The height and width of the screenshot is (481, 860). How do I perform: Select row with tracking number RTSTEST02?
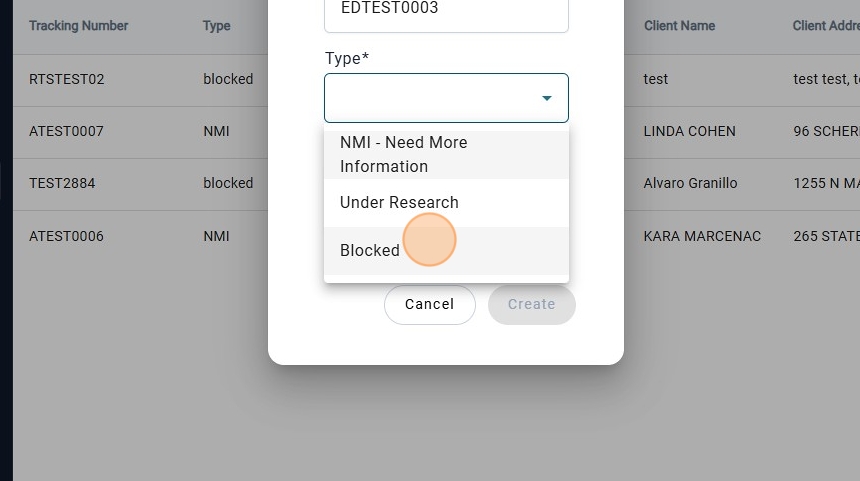pyautogui.click(x=67, y=79)
